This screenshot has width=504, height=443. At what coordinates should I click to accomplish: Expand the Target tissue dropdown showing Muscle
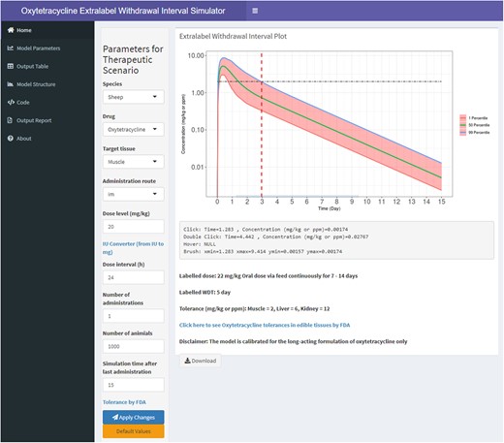click(x=133, y=162)
